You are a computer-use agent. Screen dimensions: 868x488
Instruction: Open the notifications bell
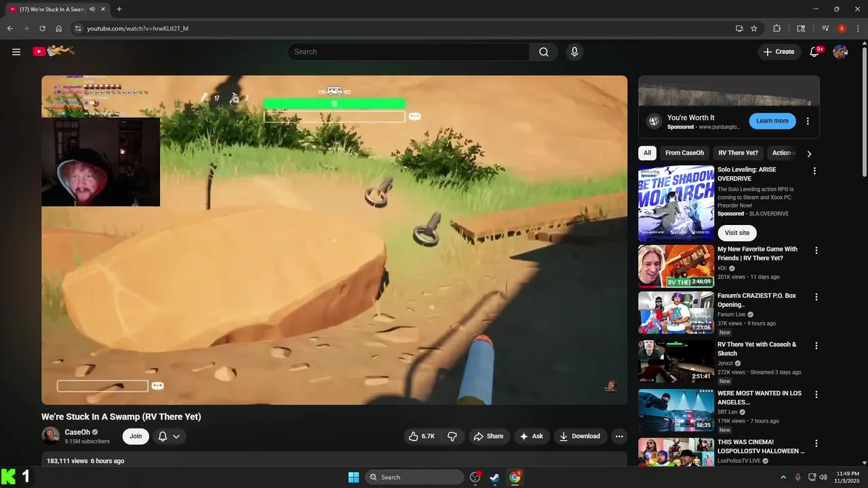coord(814,52)
